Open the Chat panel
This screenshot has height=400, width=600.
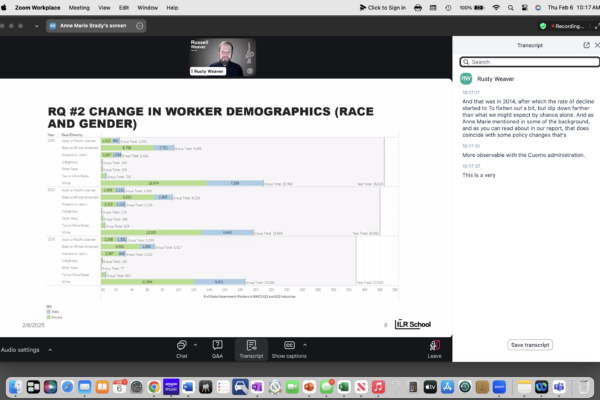tap(182, 346)
